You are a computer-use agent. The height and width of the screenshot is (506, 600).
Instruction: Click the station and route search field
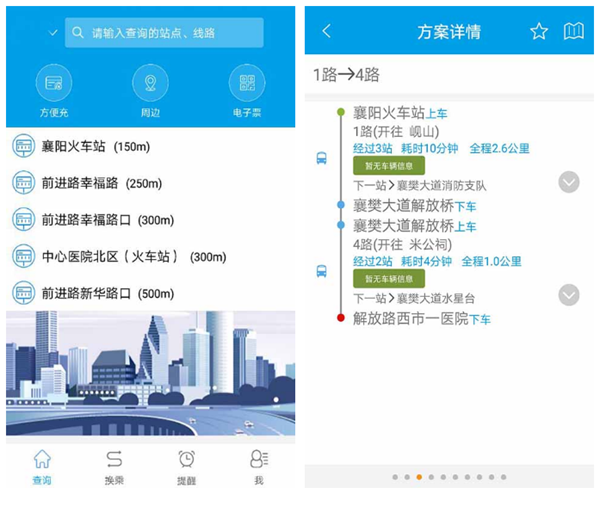[165, 33]
